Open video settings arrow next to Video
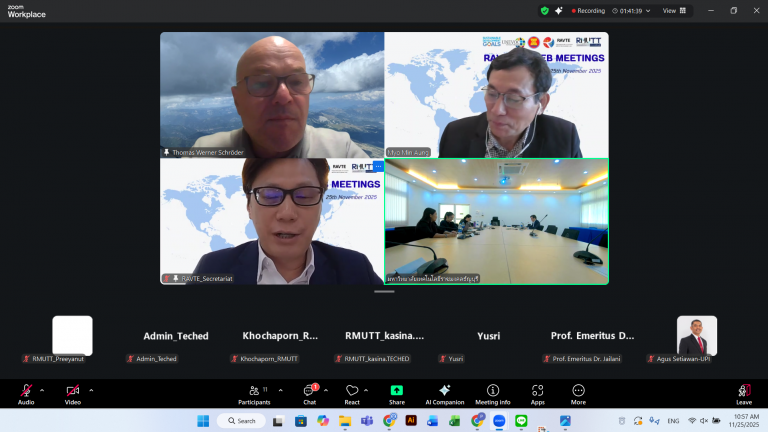Image resolution: width=768 pixels, height=432 pixels. [91, 390]
